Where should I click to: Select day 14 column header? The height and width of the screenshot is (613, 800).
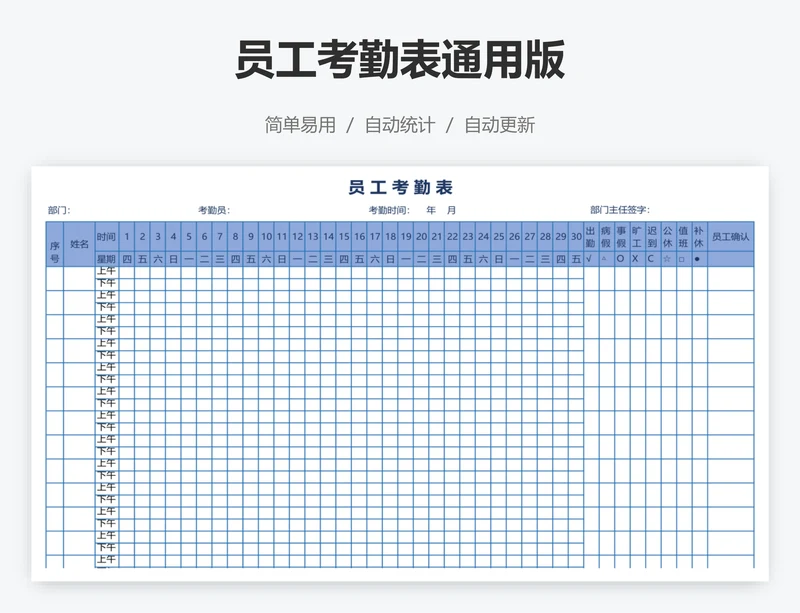pyautogui.click(x=329, y=237)
